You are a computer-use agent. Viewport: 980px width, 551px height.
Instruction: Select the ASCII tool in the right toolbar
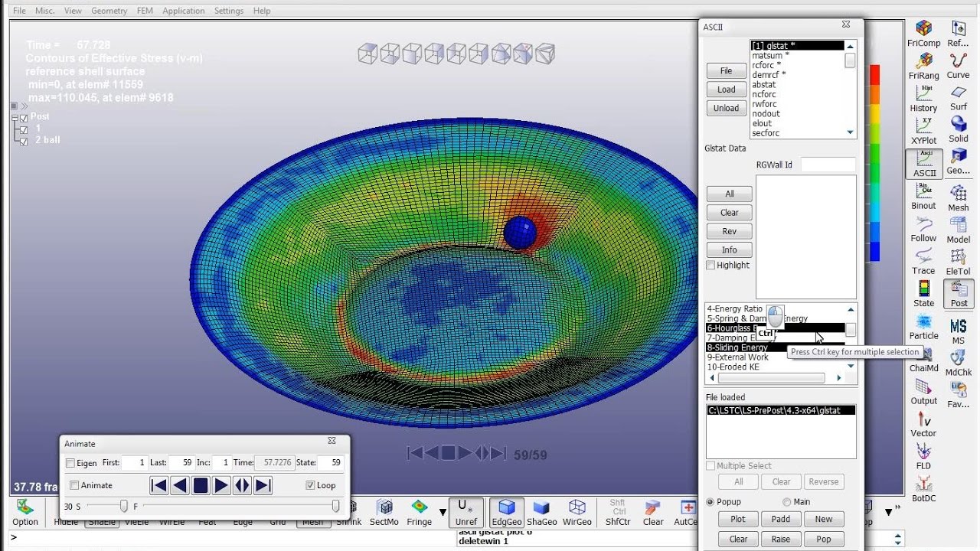click(924, 164)
